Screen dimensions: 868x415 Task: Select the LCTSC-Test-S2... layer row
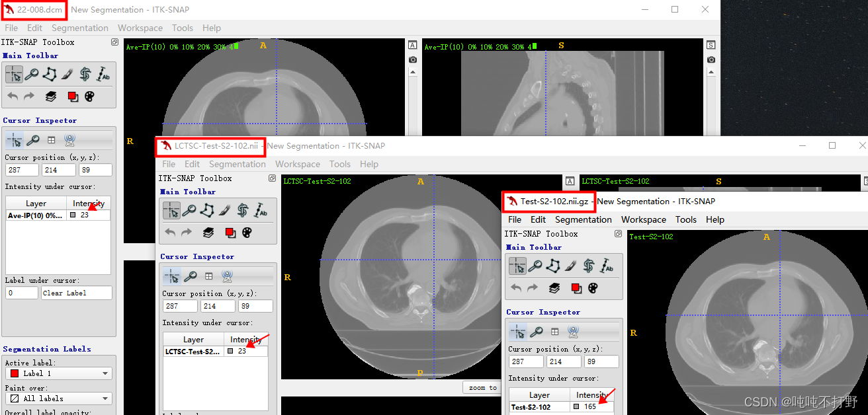(216, 352)
